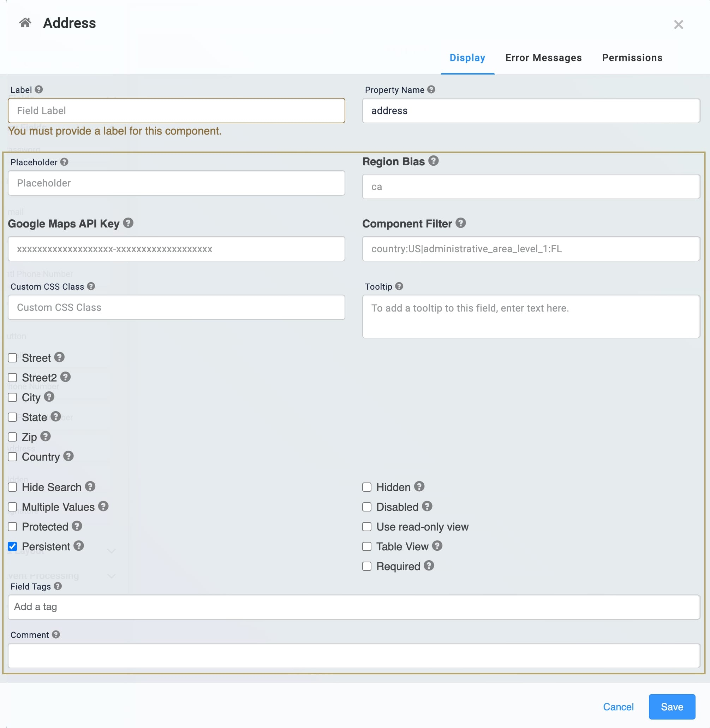Click the Region Bias help icon
The height and width of the screenshot is (728, 710).
tap(433, 161)
